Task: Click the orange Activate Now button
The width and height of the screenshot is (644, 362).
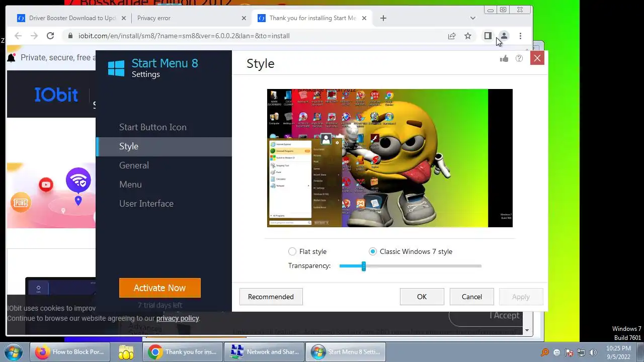Action: 159,288
